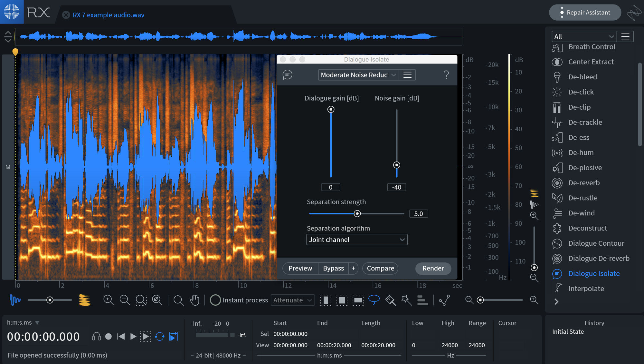Open the De-reverb module
Viewport: 644px width, 364px height.
[584, 183]
